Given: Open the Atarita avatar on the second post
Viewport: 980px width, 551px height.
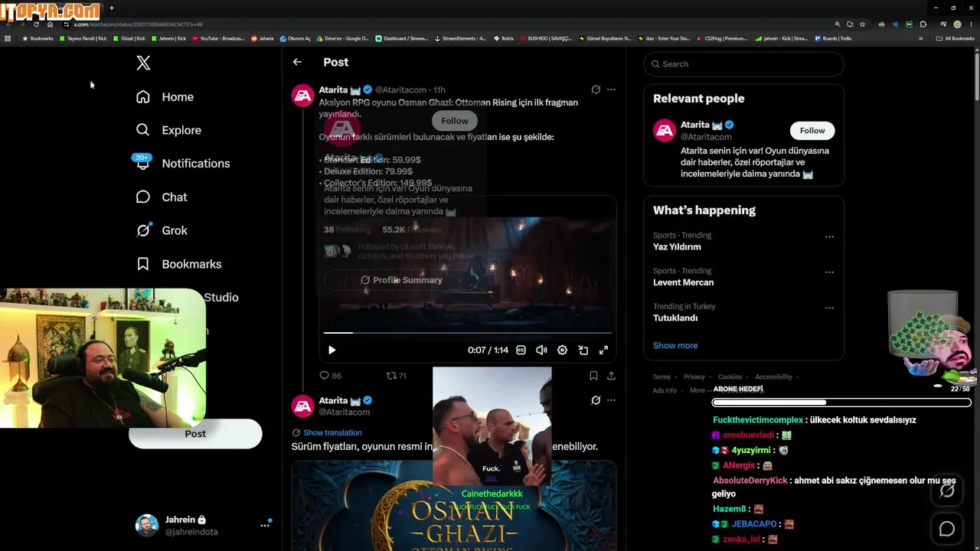Looking at the screenshot, I should pos(303,406).
